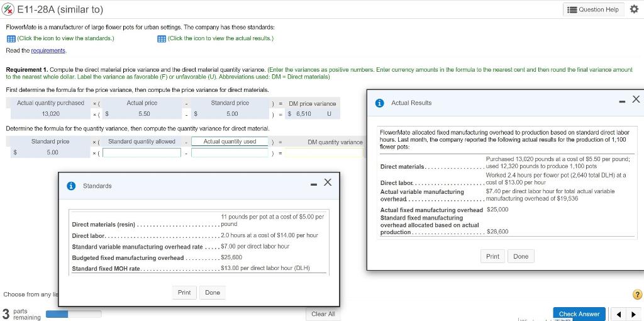644x321 pixels.
Task: Minimize the Standards popup
Action: coord(314,184)
